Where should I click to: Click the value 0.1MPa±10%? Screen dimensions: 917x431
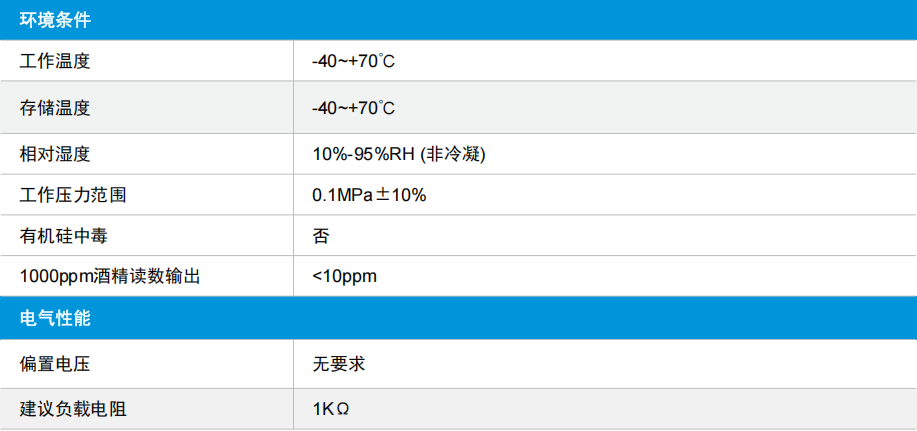[x=369, y=195]
